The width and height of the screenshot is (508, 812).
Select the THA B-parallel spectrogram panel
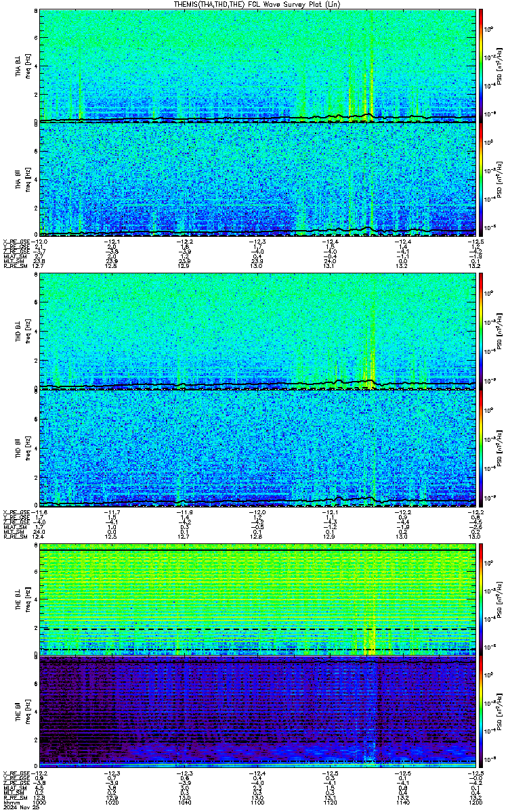click(257, 180)
